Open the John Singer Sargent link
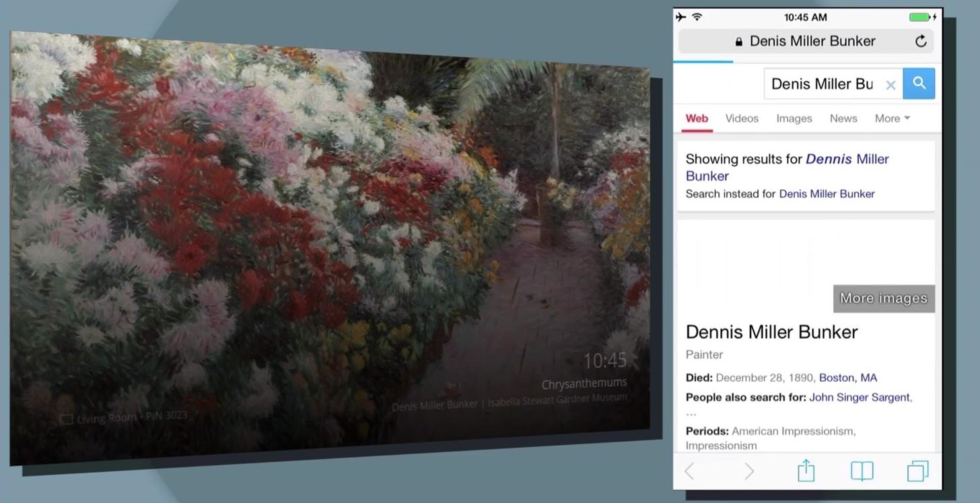The image size is (980, 503). [x=860, y=397]
